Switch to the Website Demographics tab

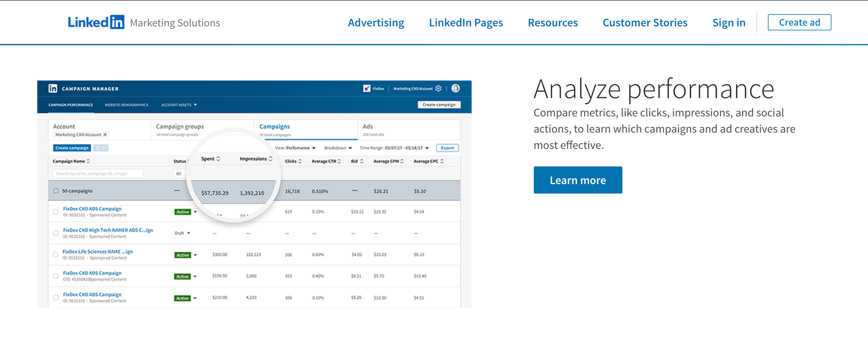127,105
